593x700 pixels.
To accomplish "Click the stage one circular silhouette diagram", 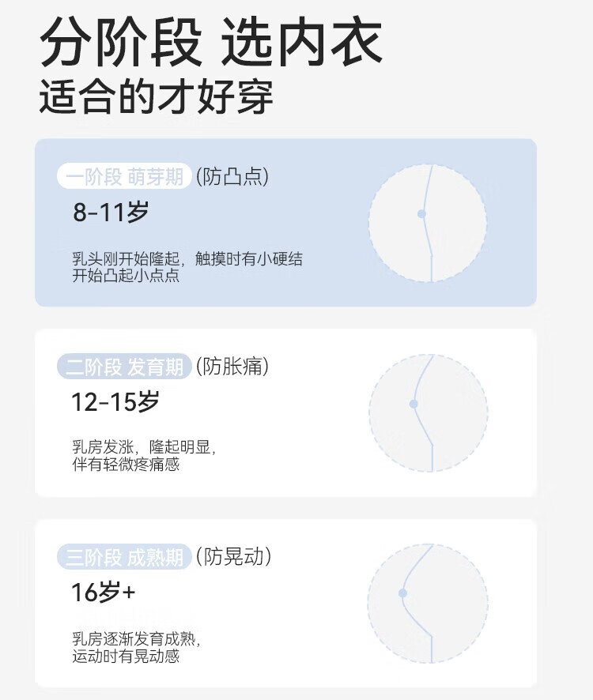I will click(428, 224).
